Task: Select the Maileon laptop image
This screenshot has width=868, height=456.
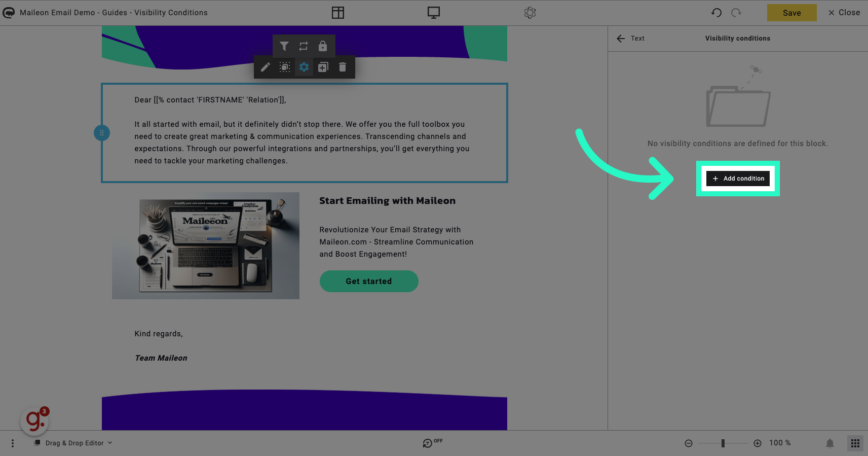Action: [x=206, y=245]
